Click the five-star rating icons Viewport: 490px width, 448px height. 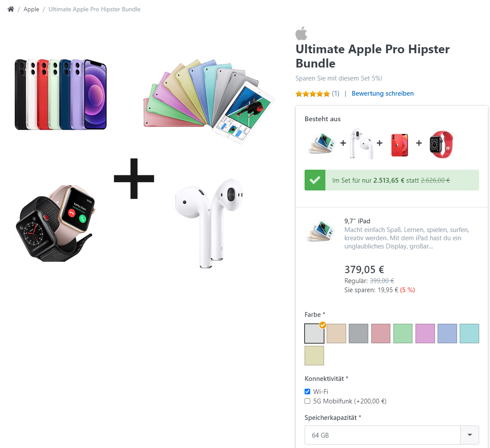click(312, 93)
